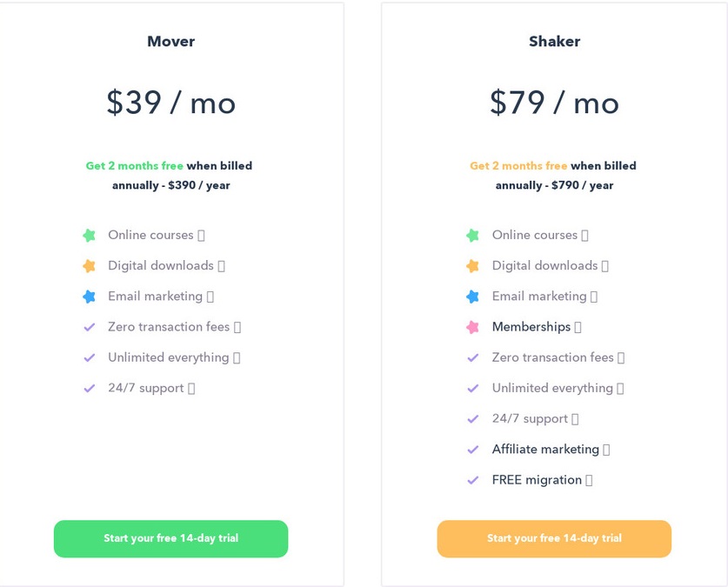Screen dimensions: 728x587
Task: Click info icon after Mover's Zero transaction fees
Action: pos(237,327)
